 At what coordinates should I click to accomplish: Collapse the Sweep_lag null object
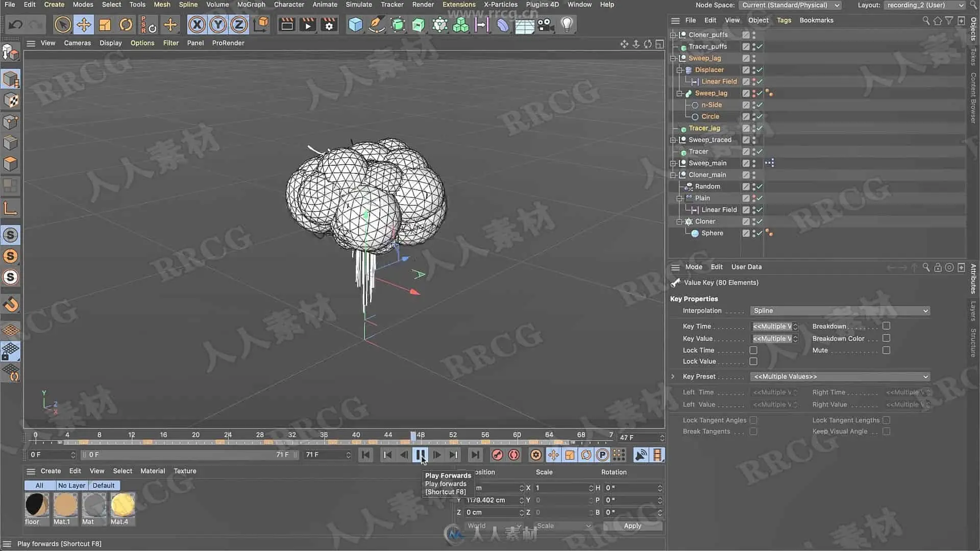coord(673,59)
